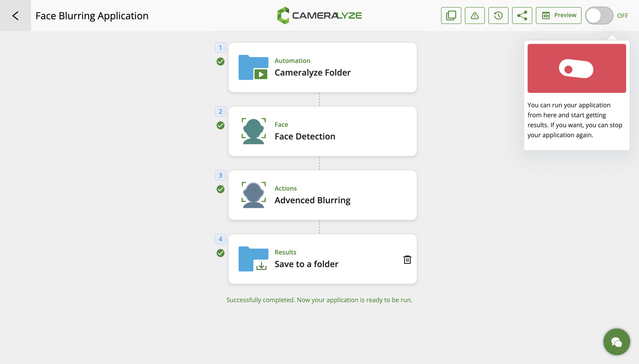
Task: Toggle the application ON/OFF switch
Action: point(599,16)
